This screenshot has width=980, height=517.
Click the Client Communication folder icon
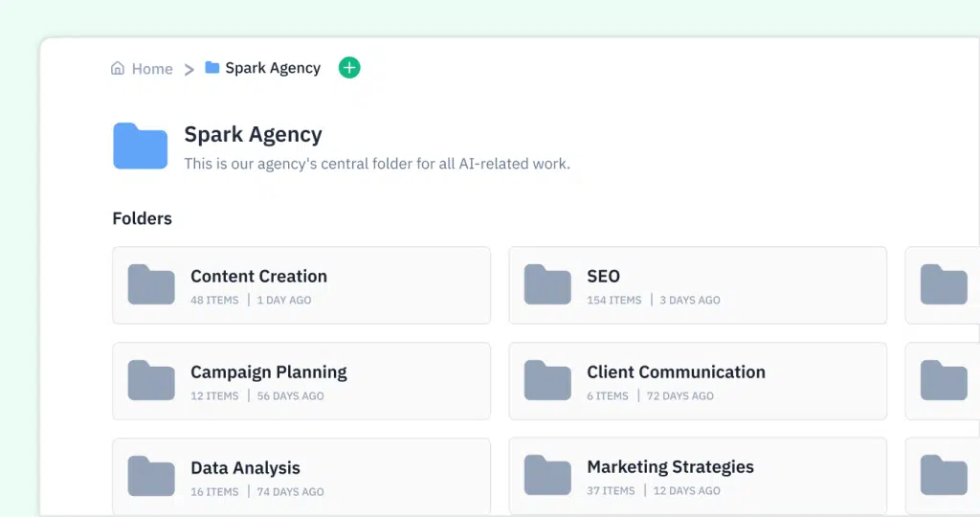pyautogui.click(x=547, y=380)
